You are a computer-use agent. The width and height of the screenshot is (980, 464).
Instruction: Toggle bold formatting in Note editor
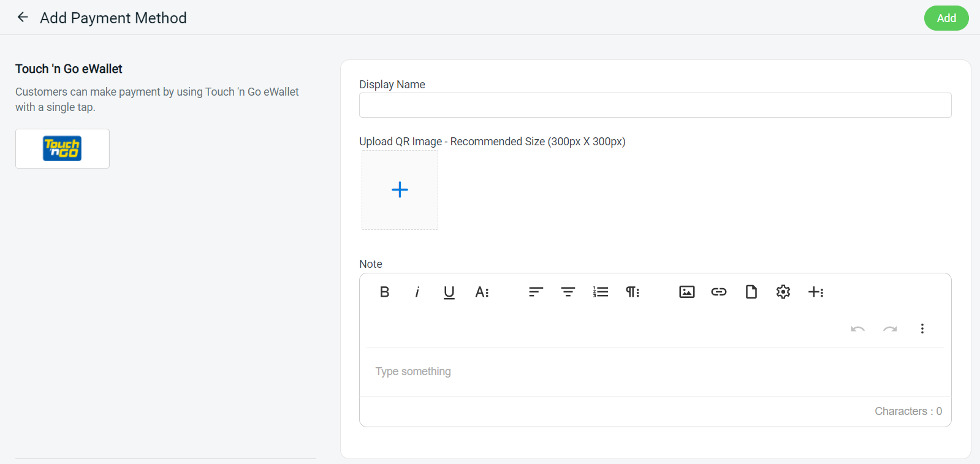pyautogui.click(x=384, y=292)
